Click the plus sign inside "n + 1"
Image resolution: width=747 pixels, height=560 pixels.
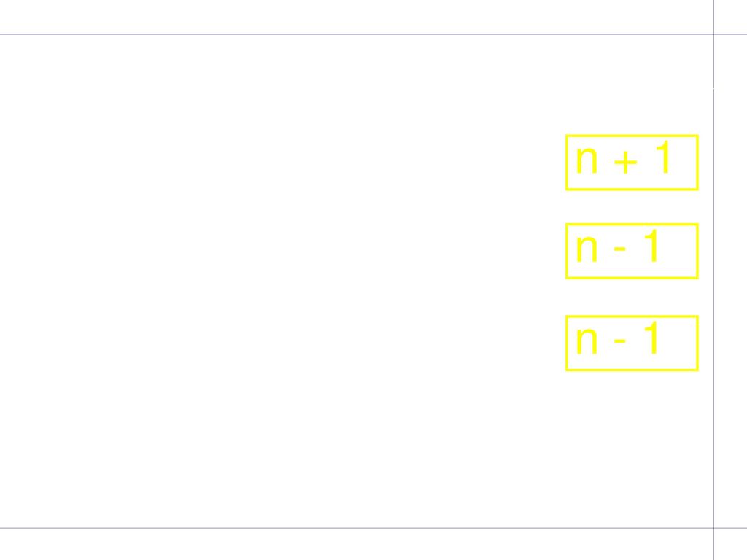[625, 162]
